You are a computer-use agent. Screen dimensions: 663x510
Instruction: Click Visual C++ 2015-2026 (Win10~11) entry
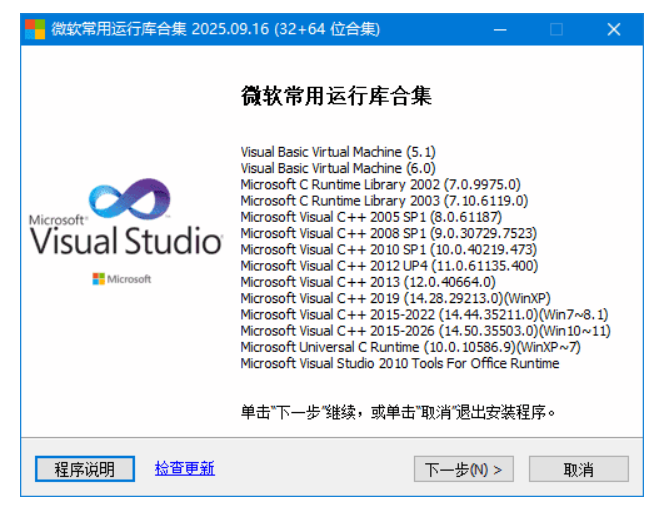tap(425, 331)
